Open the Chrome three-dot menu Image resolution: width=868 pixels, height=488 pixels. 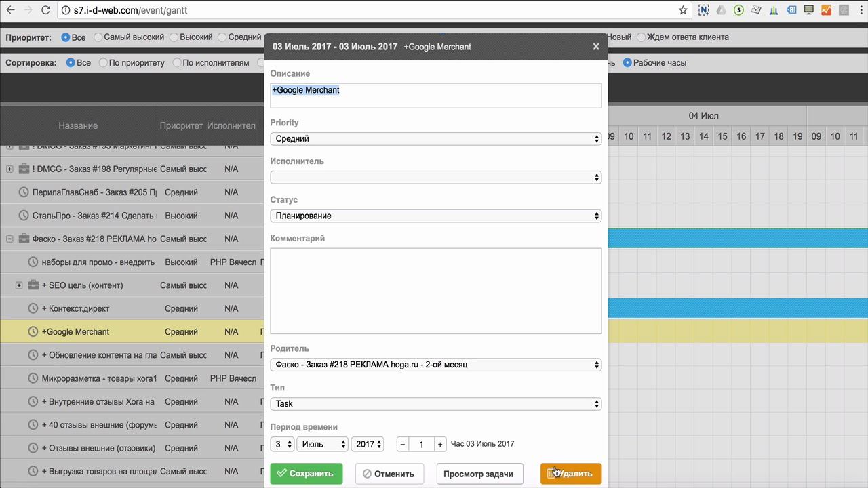[861, 10]
